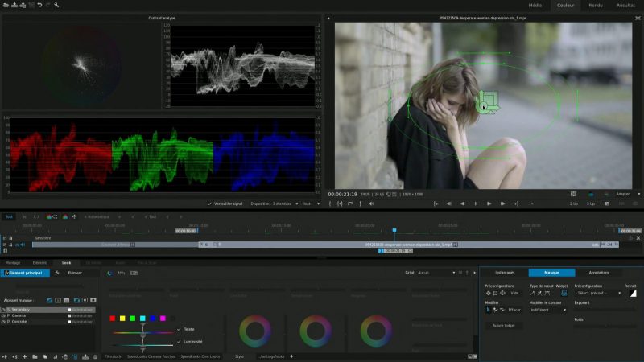Select the Annotations tab
Image resolution: width=644 pixels, height=362 pixels.
click(599, 273)
